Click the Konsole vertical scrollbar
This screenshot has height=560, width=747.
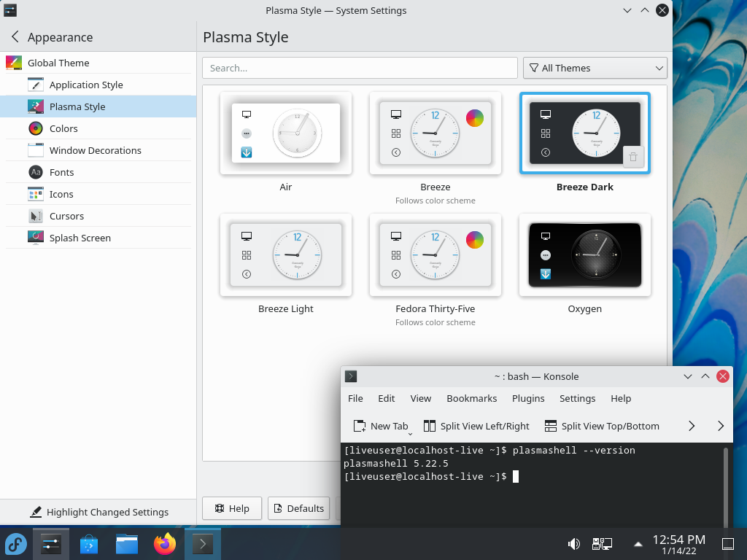(726, 486)
